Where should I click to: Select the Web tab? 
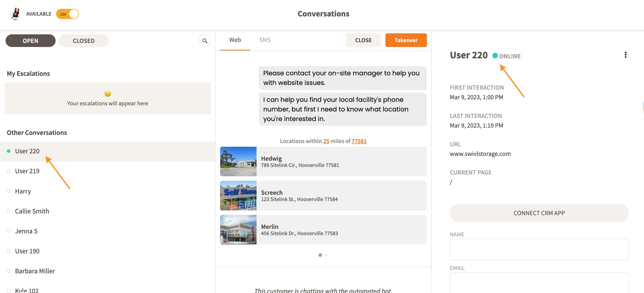(235, 40)
